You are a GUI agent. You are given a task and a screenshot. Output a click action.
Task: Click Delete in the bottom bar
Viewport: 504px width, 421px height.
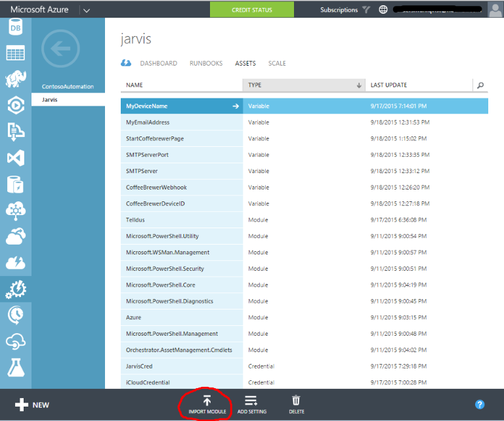pyautogui.click(x=296, y=405)
